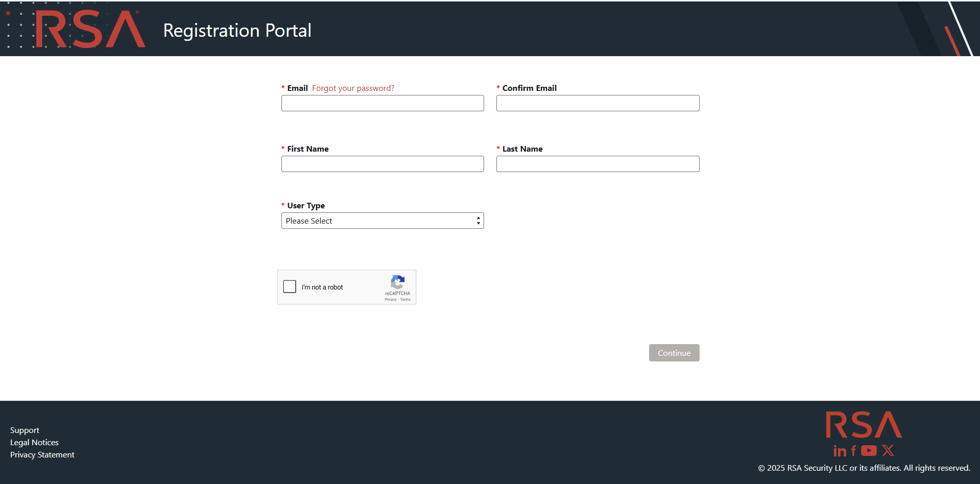
Task: Open RSA's LinkedIn page from the footer
Action: pyautogui.click(x=840, y=451)
